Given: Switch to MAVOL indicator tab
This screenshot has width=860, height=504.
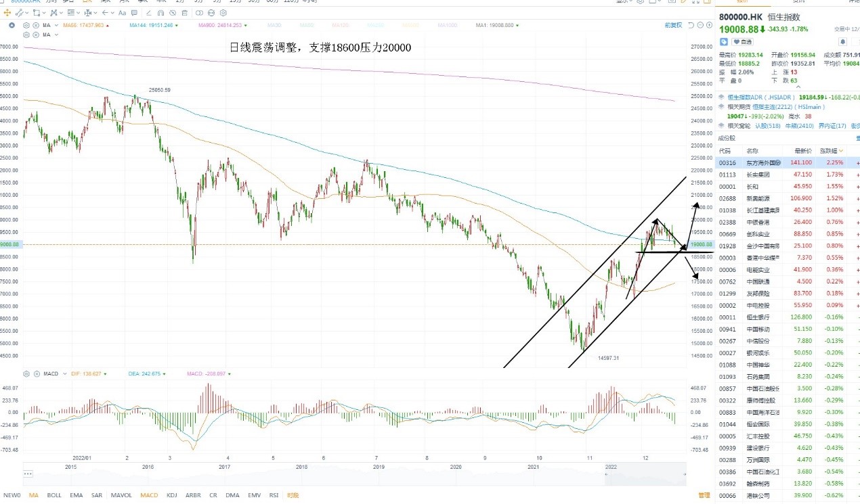Looking at the screenshot, I should pos(121,495).
